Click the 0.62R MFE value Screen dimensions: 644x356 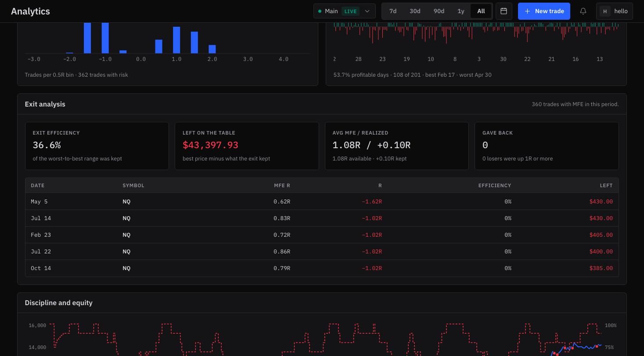tap(282, 202)
